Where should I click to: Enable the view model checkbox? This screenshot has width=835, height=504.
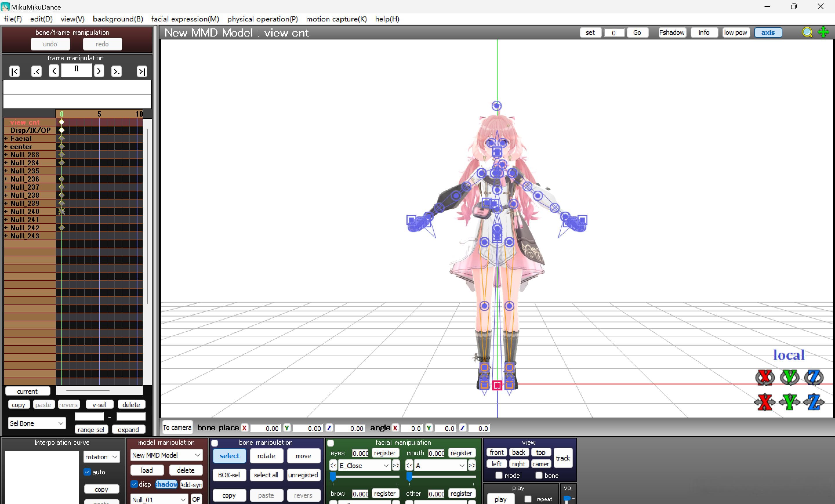pyautogui.click(x=498, y=476)
